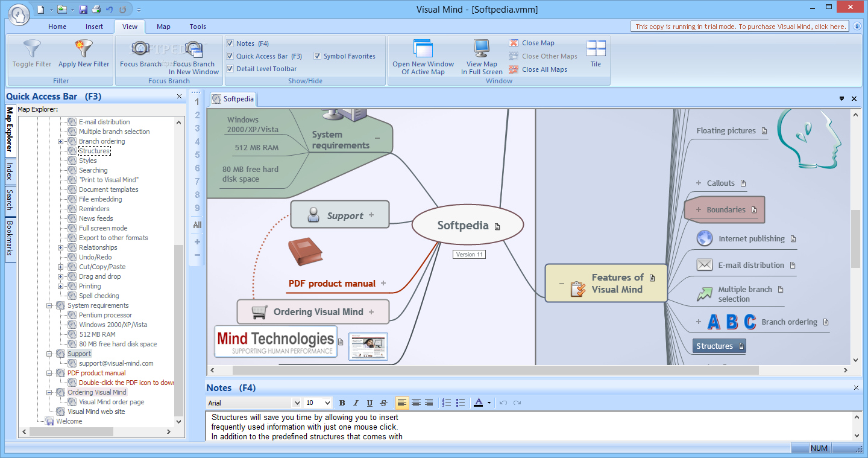Click note icon beside Floating pictures branch
This screenshot has height=458, width=868.
[764, 130]
